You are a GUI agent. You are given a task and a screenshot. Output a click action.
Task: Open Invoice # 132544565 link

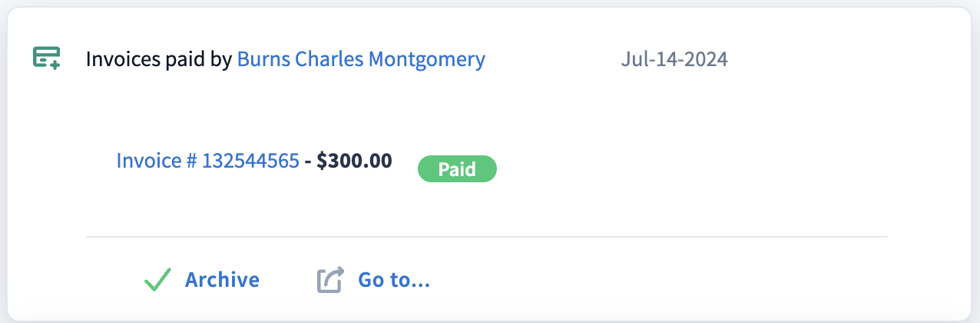(x=207, y=161)
